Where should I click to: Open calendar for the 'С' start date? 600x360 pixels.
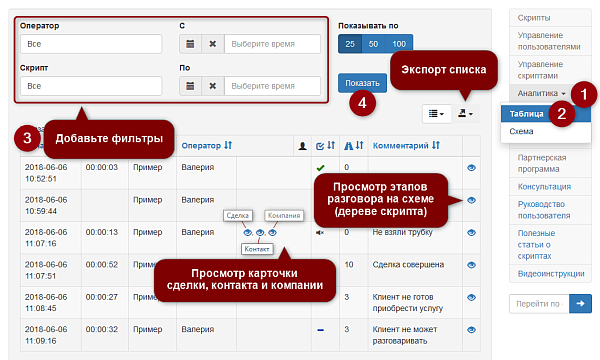[190, 44]
